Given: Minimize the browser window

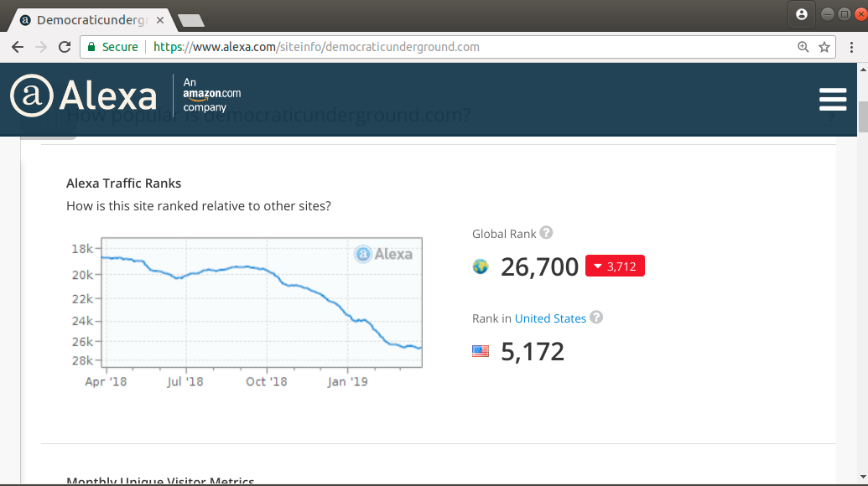Looking at the screenshot, I should 828,14.
